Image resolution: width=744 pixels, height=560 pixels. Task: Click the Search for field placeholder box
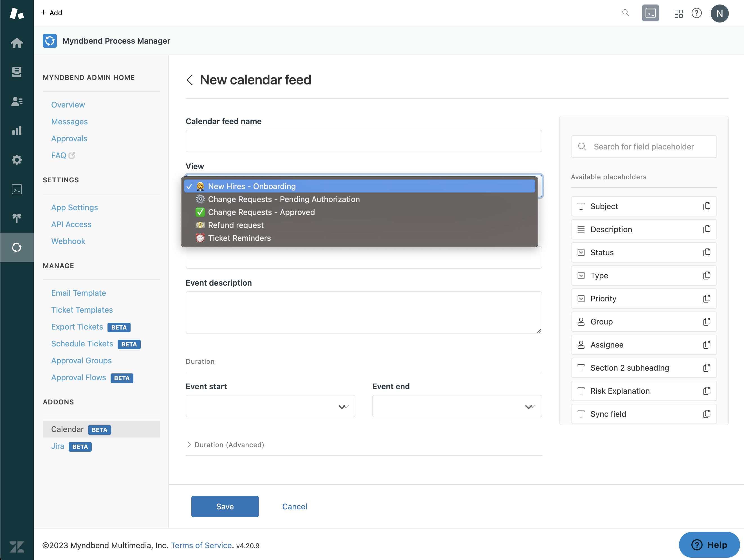(x=644, y=147)
